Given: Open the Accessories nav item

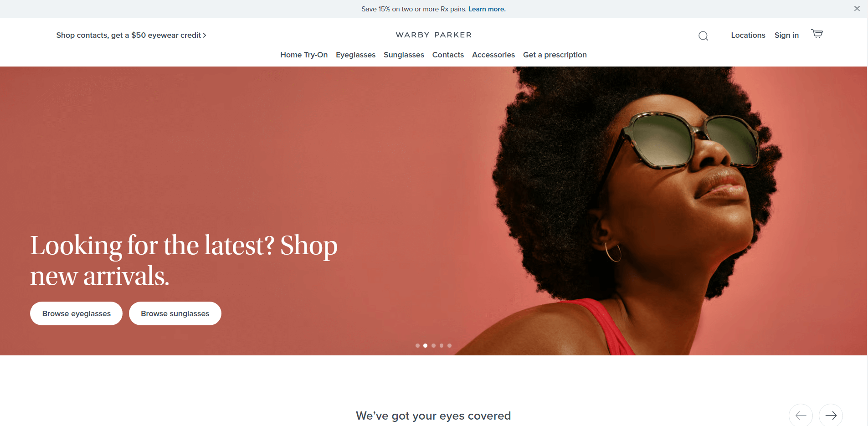Looking at the screenshot, I should 493,55.
